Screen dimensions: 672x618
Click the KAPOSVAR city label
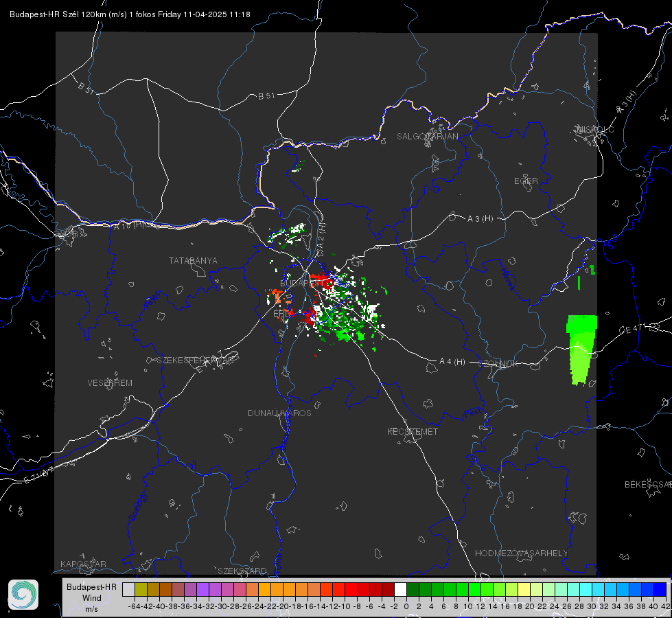coord(83,564)
